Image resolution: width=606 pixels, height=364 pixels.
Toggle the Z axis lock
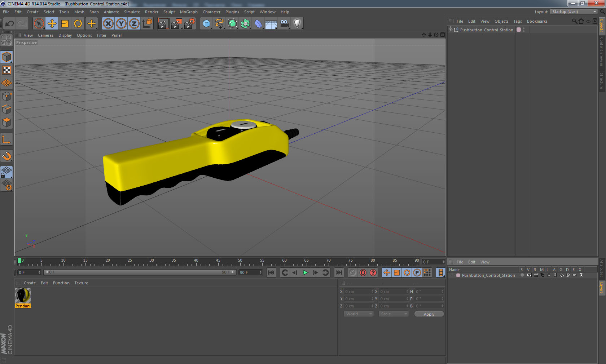coord(134,24)
